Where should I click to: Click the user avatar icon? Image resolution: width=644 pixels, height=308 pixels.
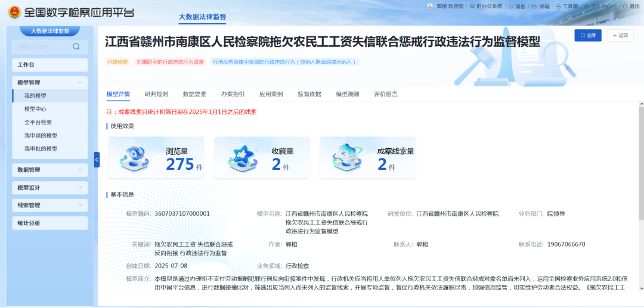click(x=430, y=6)
